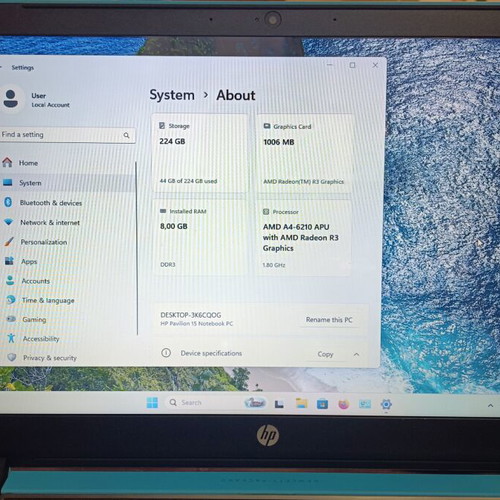Open the Task View taskbar icon

point(279,404)
